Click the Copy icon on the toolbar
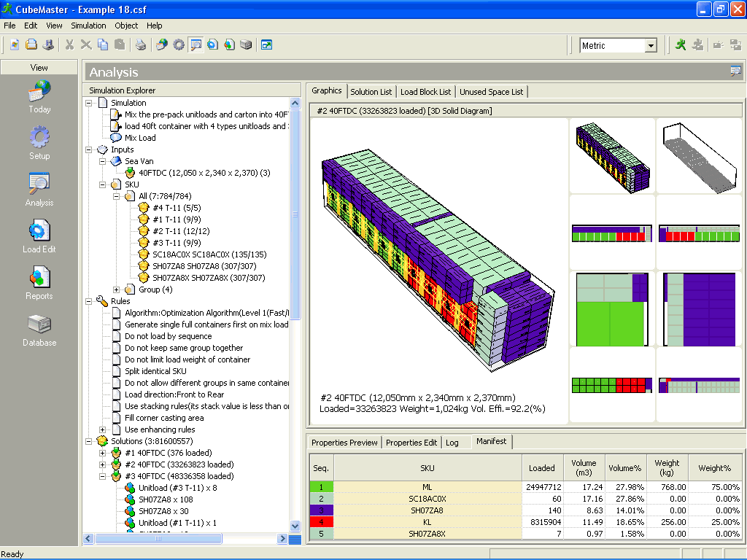The height and width of the screenshot is (560, 747). [103, 44]
